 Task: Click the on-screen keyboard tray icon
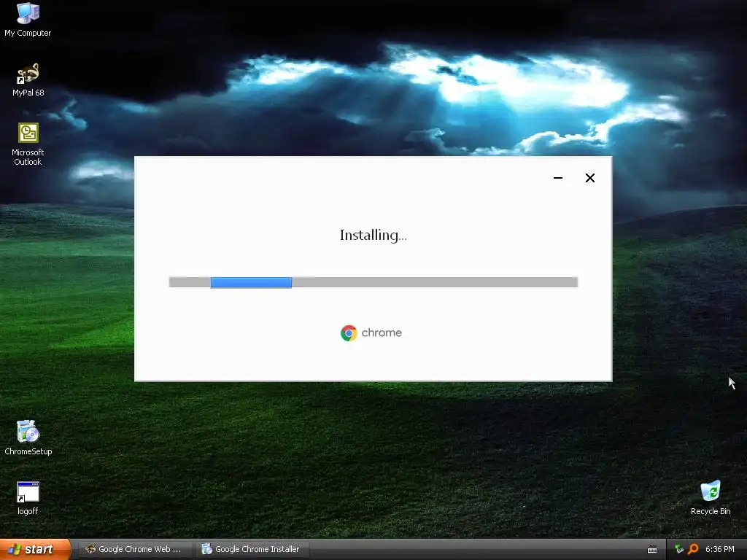click(x=652, y=550)
